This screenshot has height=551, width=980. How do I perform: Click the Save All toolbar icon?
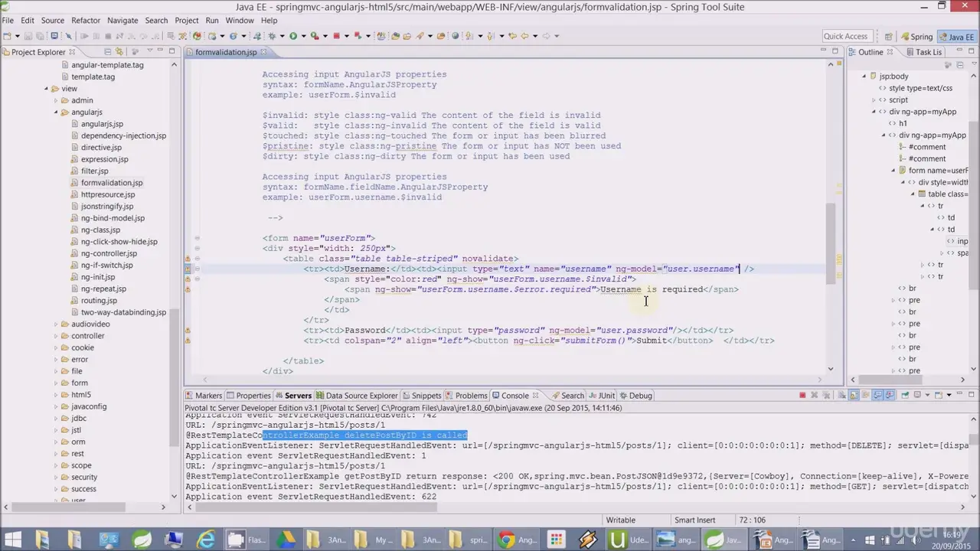click(40, 36)
